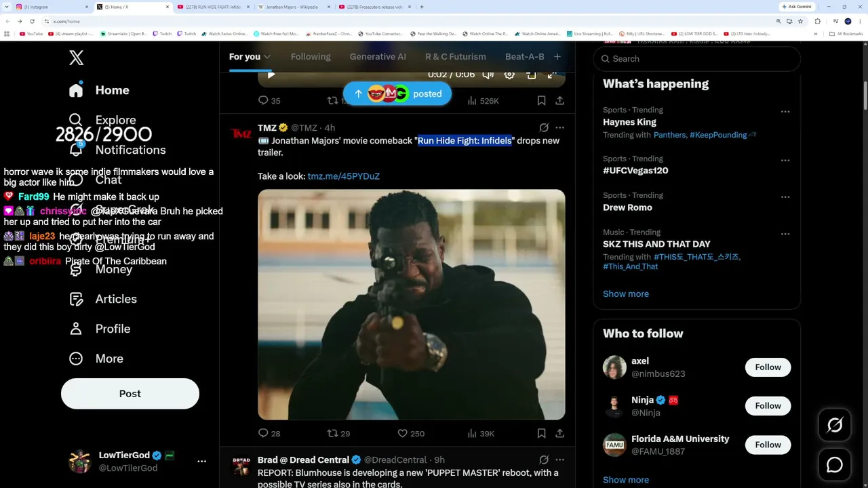This screenshot has width=868, height=488.
Task: Repost the TMZ post
Action: [338, 434]
